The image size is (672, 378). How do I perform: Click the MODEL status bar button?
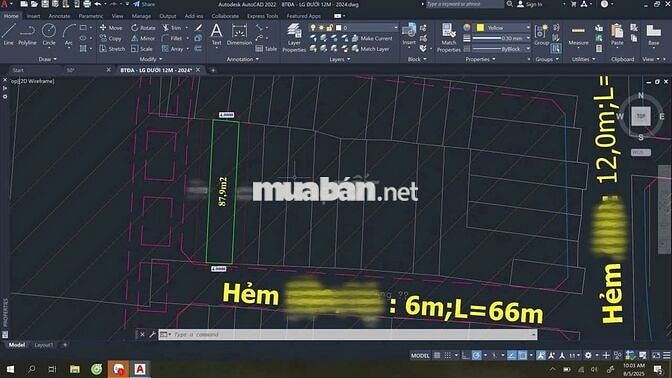[420, 355]
